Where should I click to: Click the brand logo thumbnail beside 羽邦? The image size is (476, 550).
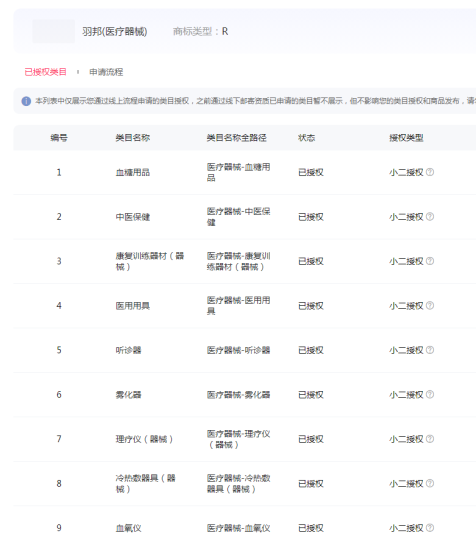[53, 32]
